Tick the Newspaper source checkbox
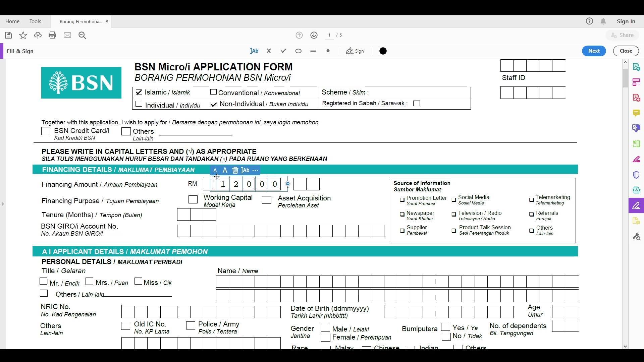 tap(402, 214)
